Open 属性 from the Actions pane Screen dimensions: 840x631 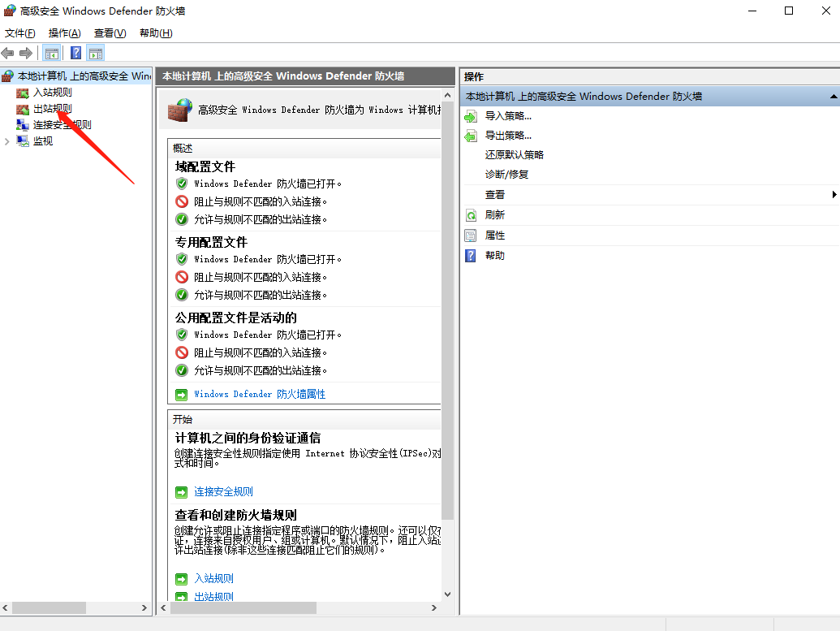(494, 235)
